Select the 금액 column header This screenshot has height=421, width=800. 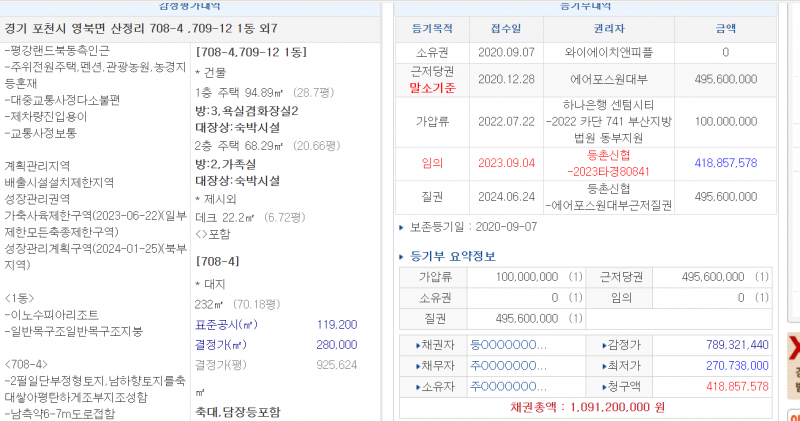pos(725,29)
